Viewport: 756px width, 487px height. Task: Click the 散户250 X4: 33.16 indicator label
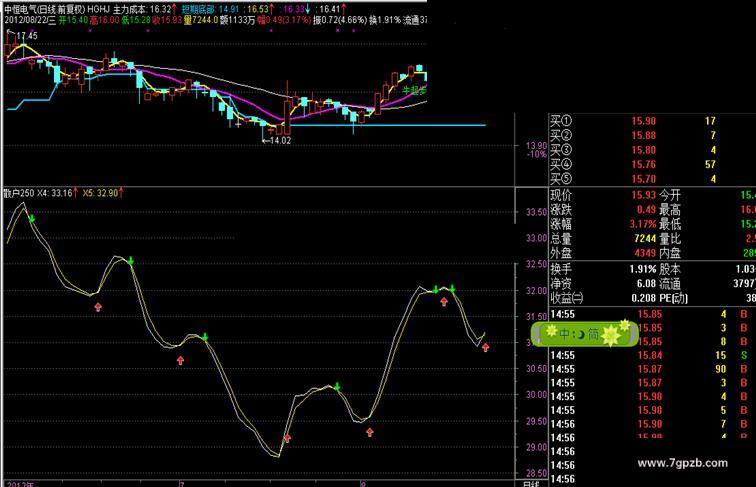38,193
